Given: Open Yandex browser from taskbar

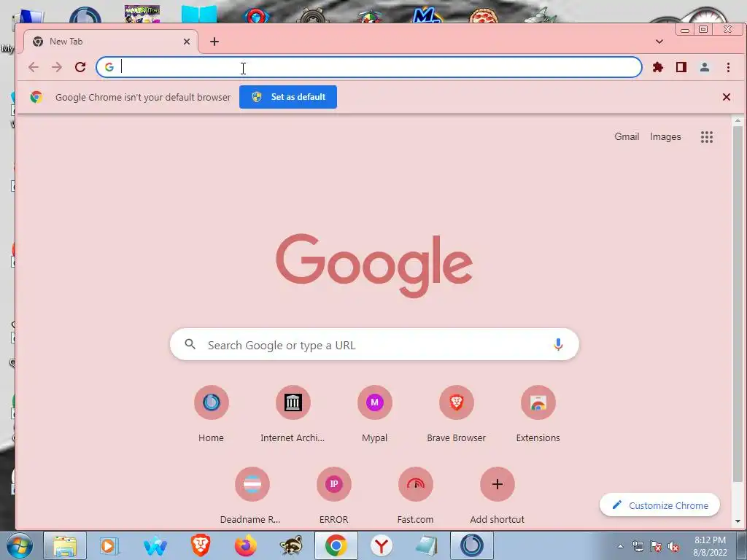Looking at the screenshot, I should (382, 545).
